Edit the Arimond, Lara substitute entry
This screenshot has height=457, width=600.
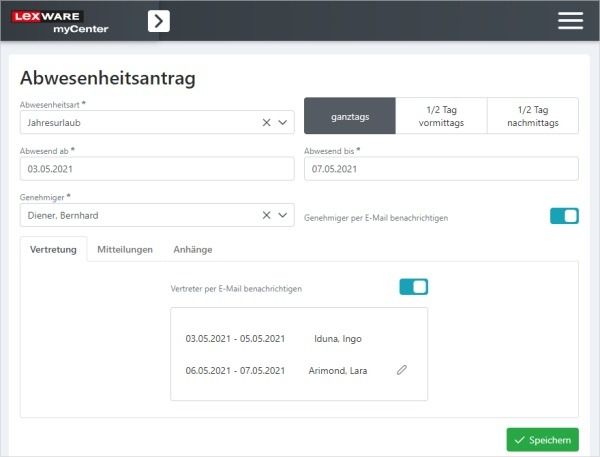click(x=402, y=370)
